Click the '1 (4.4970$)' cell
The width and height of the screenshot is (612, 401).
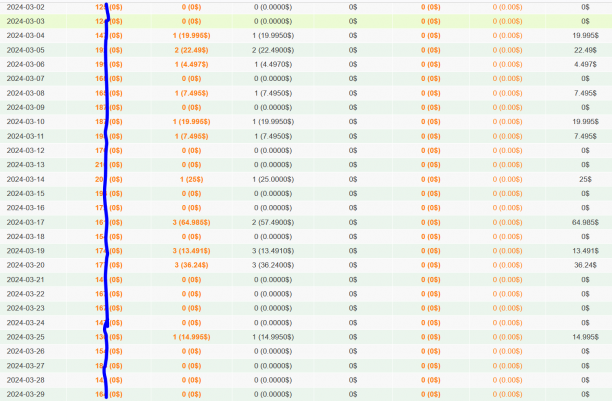pos(273,64)
